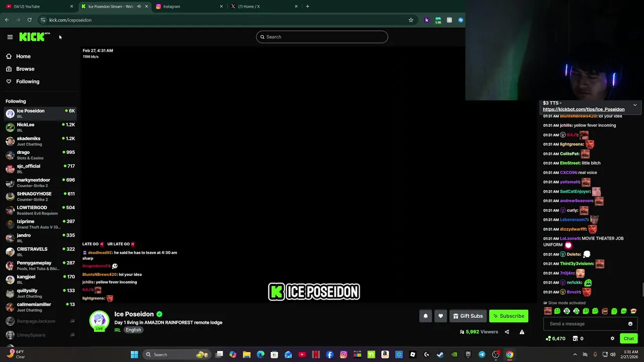644x362 pixels.
Task: Open callmemiamiller channel
Action: [40, 307]
